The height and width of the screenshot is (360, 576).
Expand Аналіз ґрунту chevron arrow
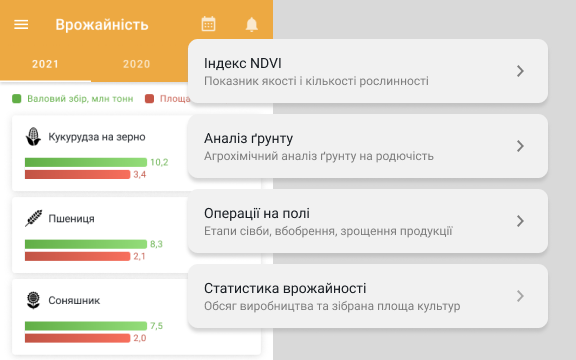pyautogui.click(x=520, y=146)
